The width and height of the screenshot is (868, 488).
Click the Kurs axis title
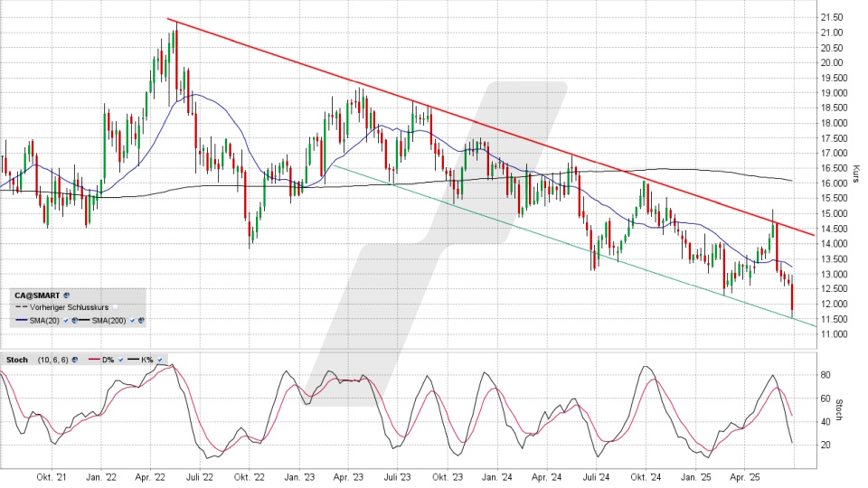point(854,174)
